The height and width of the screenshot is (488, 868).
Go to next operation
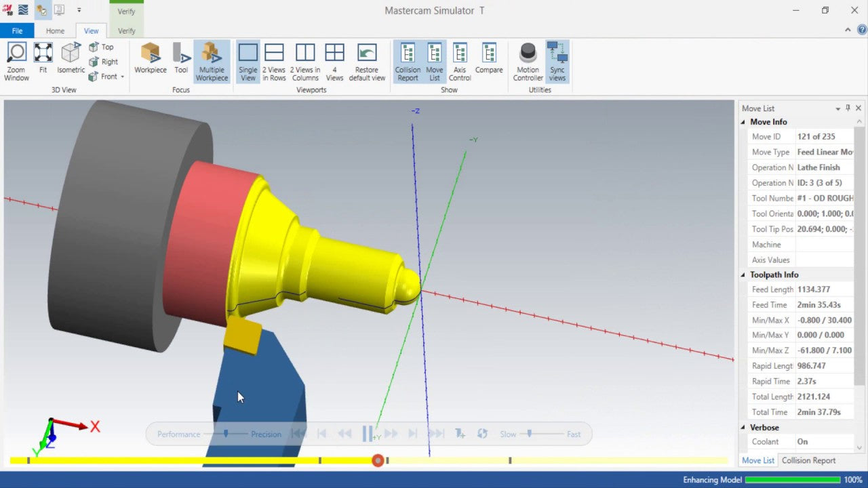tap(412, 434)
